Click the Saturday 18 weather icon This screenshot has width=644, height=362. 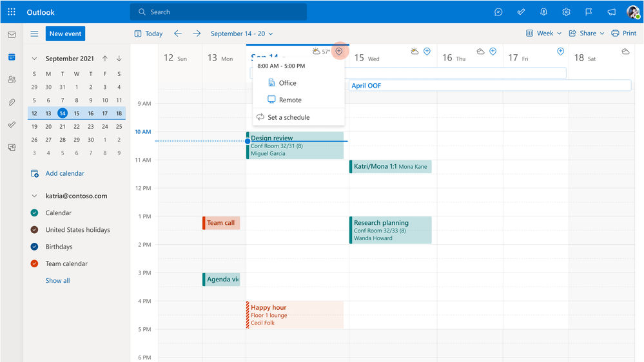click(625, 52)
